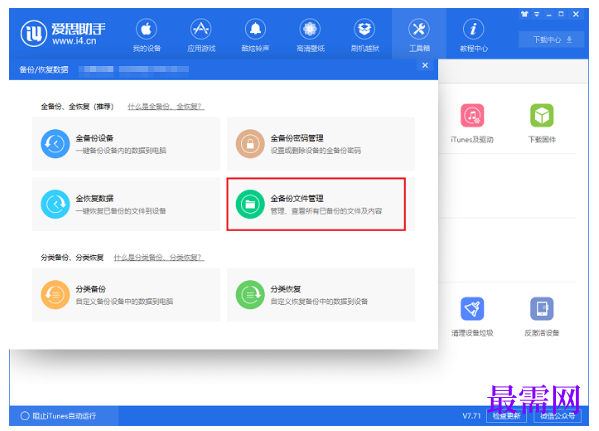Select the 工具箱 toolbox tab
This screenshot has height=431, width=599.
pos(419,35)
